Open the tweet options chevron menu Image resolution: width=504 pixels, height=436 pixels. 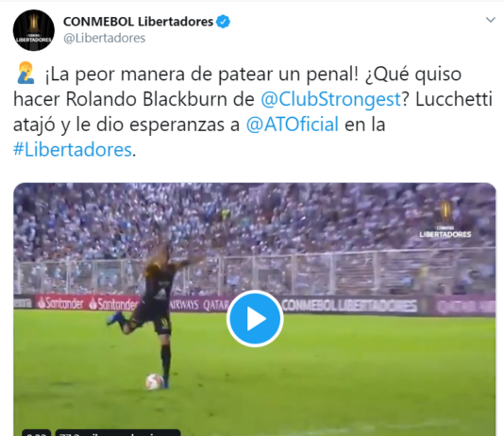click(x=490, y=20)
